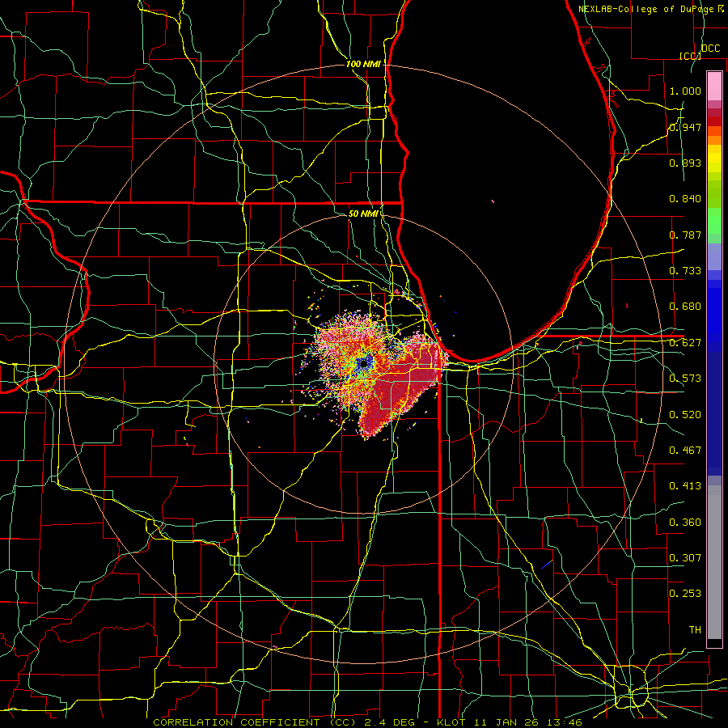
Task: Select the 0.787 scale value
Action: (x=685, y=235)
